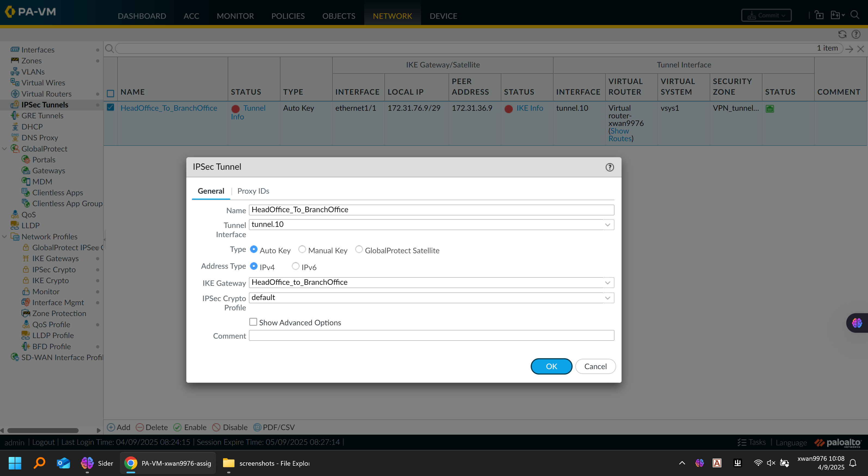Open Outlook from the Windows taskbar
Image resolution: width=868 pixels, height=476 pixels.
click(x=63, y=463)
